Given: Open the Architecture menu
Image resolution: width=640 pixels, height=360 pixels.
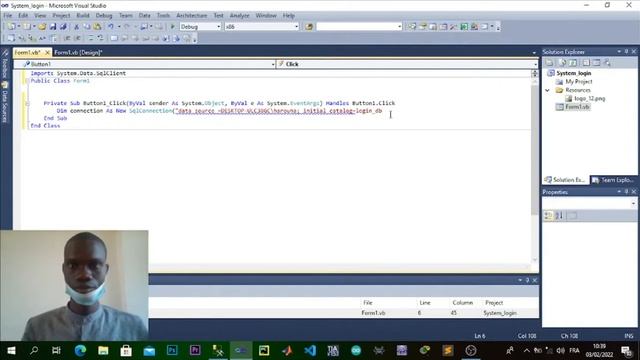Looking at the screenshot, I should pyautogui.click(x=191, y=16).
